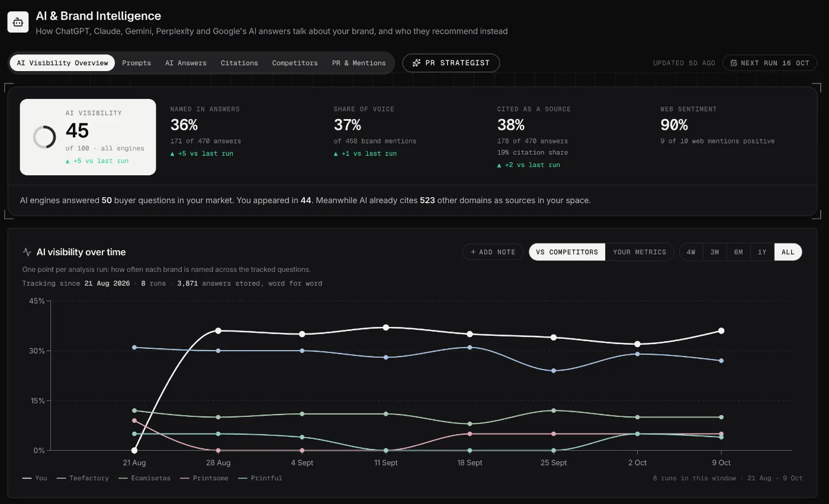Toggle the You series in legend
This screenshot has width=829, height=504.
point(35,478)
